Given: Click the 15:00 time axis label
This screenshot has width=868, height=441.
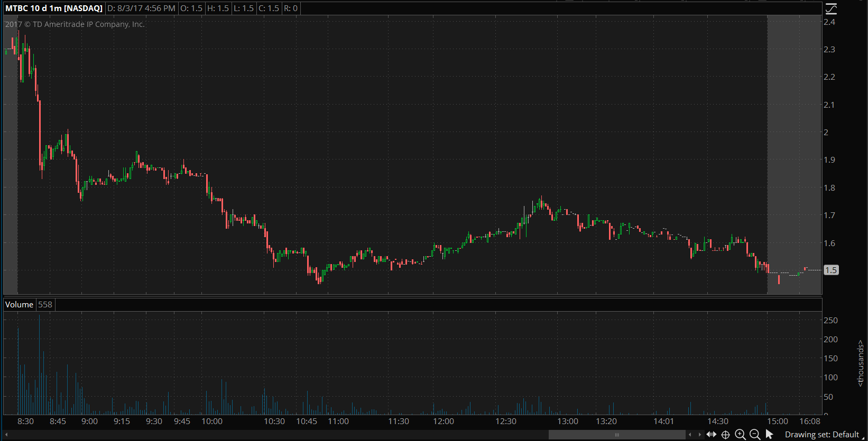Looking at the screenshot, I should 778,421.
